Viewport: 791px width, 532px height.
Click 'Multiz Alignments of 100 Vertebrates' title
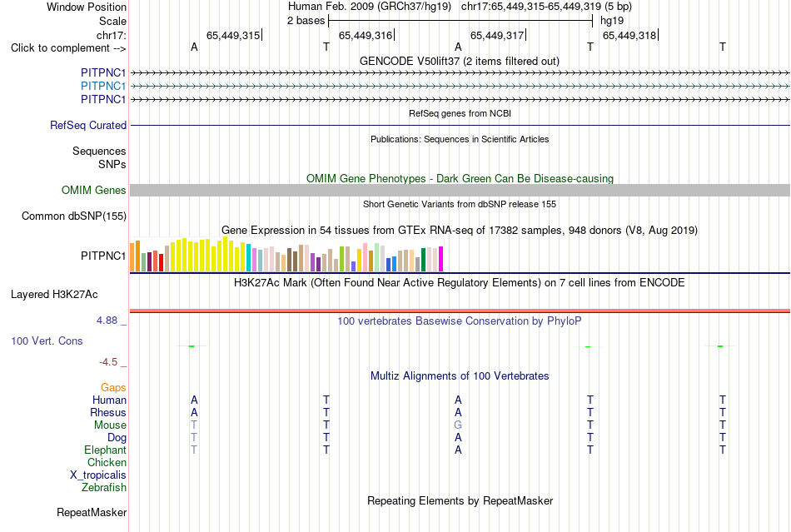460,375
